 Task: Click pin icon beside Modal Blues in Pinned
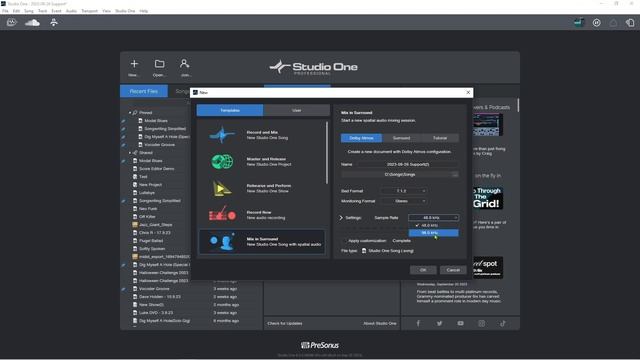(x=123, y=121)
